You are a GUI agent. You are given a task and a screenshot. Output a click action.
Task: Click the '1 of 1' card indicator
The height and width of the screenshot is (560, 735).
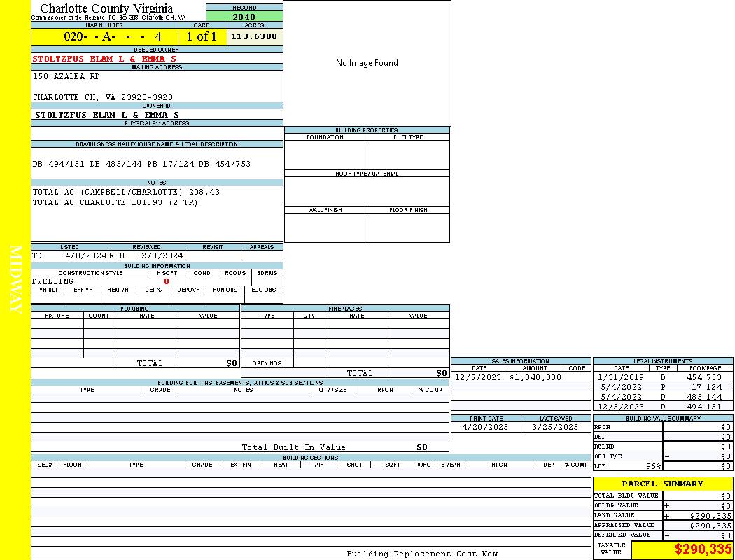[202, 36]
